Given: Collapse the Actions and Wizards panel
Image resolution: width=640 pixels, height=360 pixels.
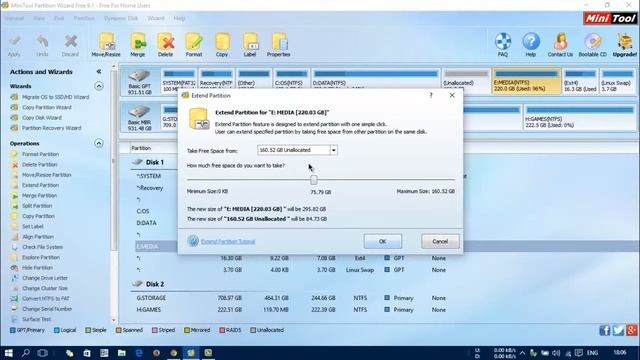Looking at the screenshot, I should [x=99, y=71].
